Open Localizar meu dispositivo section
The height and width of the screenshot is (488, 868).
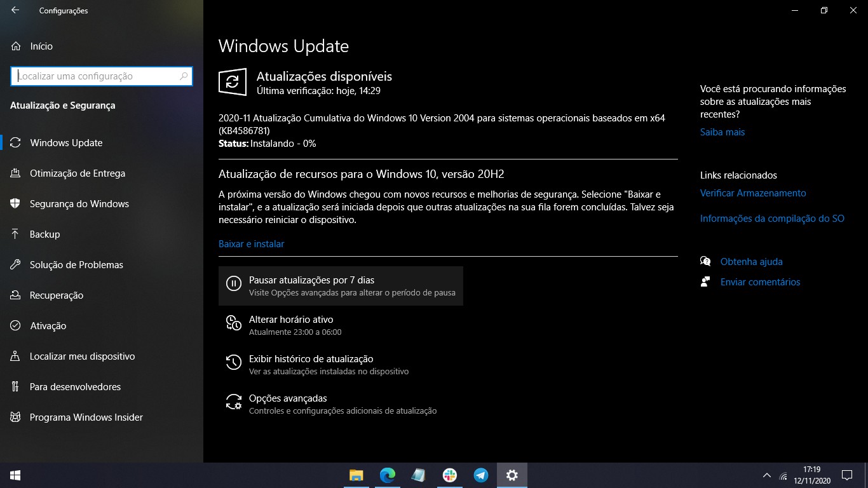click(102, 356)
